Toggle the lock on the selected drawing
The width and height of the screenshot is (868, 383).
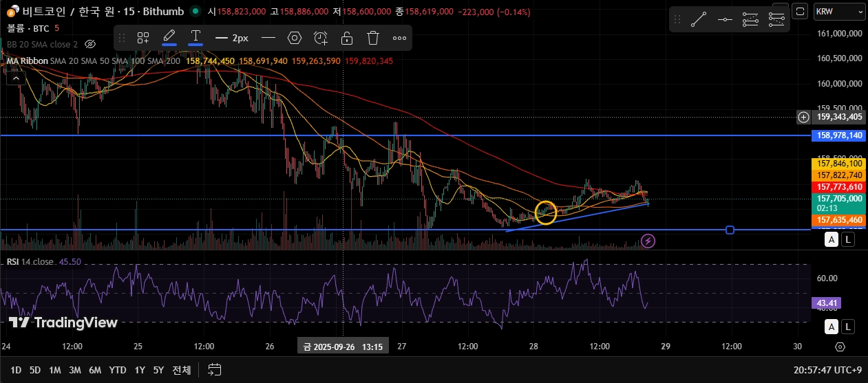pyautogui.click(x=347, y=38)
